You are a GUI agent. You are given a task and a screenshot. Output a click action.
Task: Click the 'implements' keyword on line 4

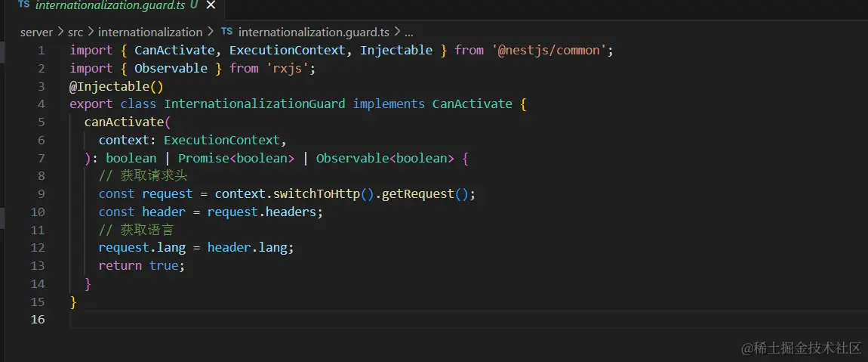click(x=389, y=104)
